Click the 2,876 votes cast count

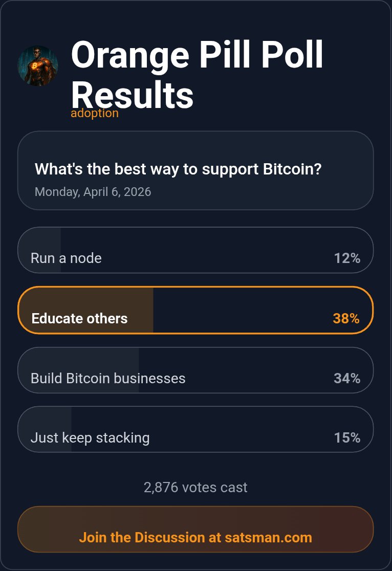click(195, 487)
